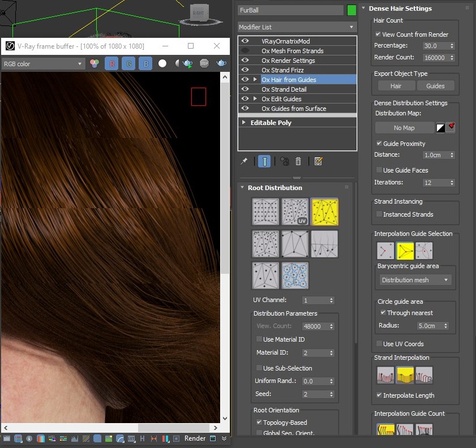This screenshot has width=476, height=448.
Task: Click the HSL color correction icon
Action: [x=52, y=438]
